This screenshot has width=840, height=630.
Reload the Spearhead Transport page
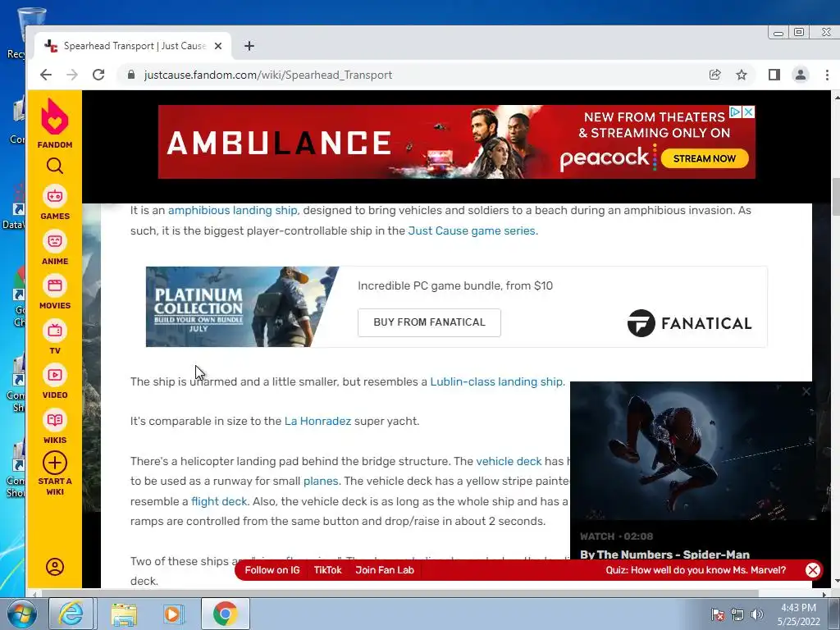[98, 75]
